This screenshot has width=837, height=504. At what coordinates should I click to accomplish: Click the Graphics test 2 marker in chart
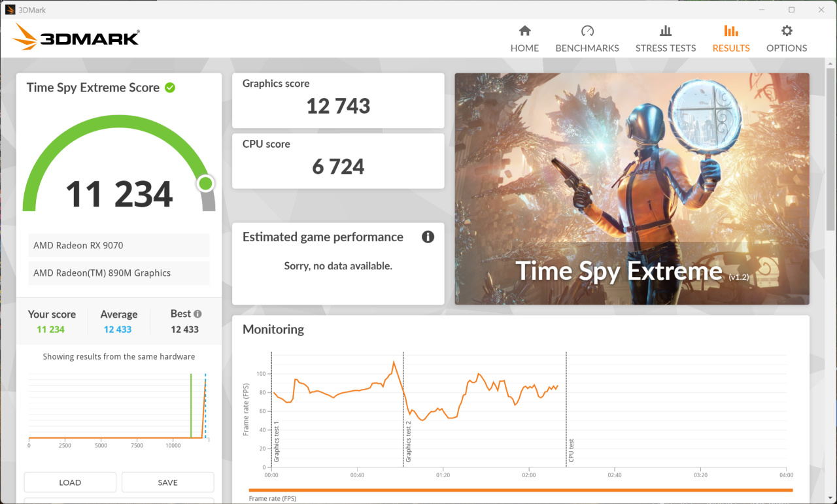pos(408,442)
